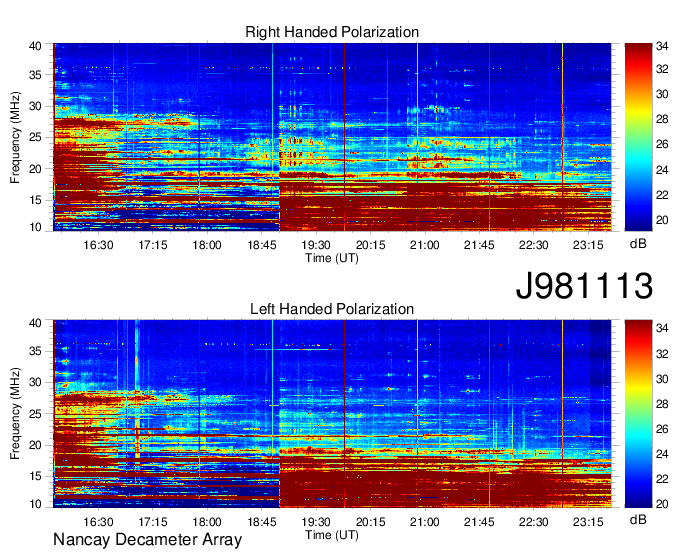This screenshot has width=680, height=552.
Task: Click the 20 MHz tick on the right-handed plot
Action: [x=35, y=169]
